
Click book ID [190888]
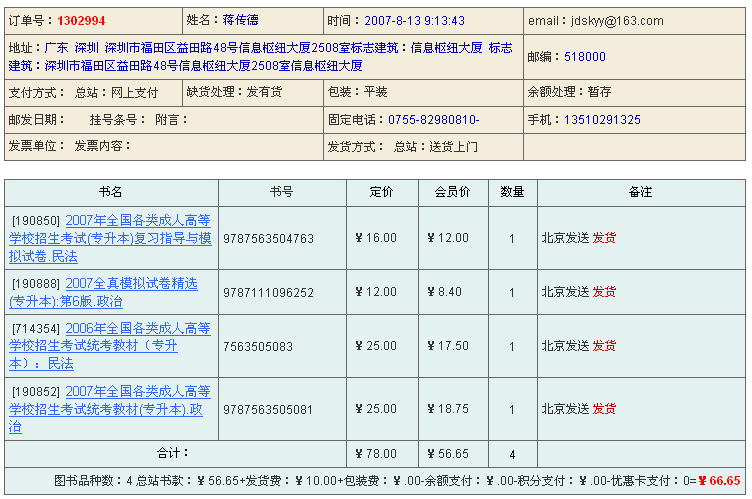(x=36, y=284)
